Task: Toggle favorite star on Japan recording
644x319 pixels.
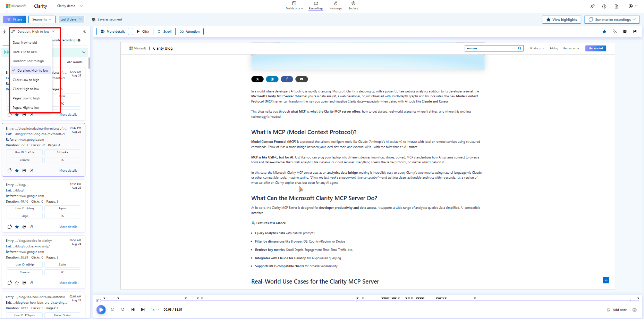Action: tap(17, 227)
